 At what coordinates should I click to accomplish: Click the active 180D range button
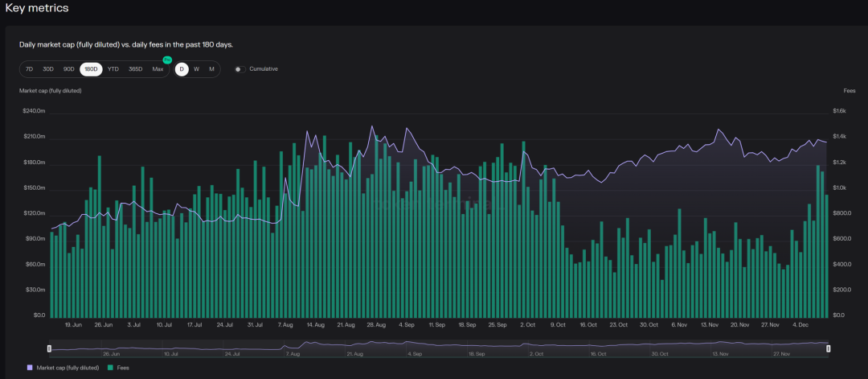[91, 69]
